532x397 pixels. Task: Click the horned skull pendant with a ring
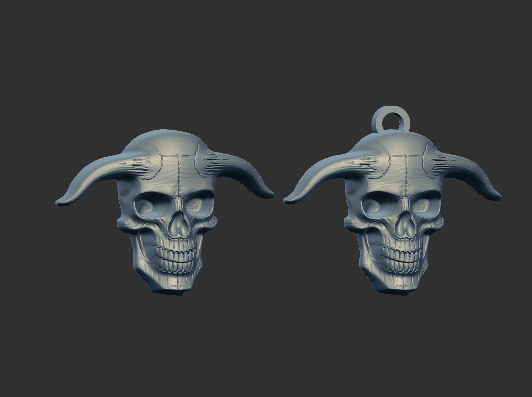pos(392,201)
